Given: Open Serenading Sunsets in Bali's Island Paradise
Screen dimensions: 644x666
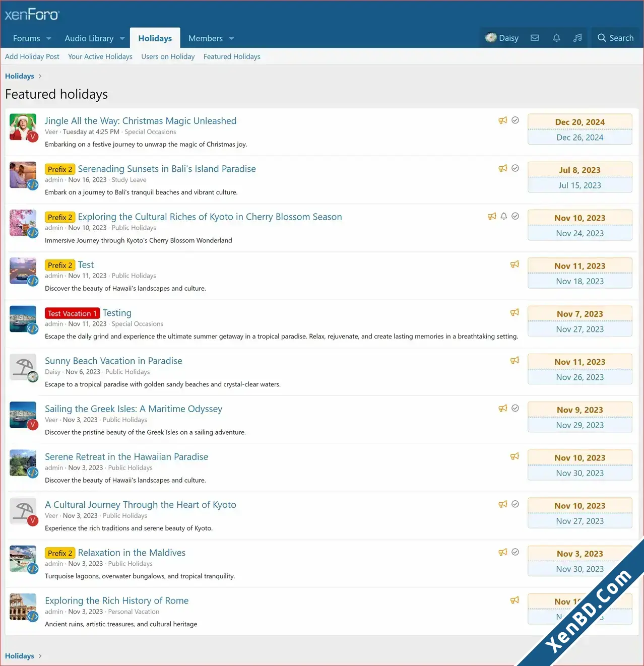Looking at the screenshot, I should point(167,169).
